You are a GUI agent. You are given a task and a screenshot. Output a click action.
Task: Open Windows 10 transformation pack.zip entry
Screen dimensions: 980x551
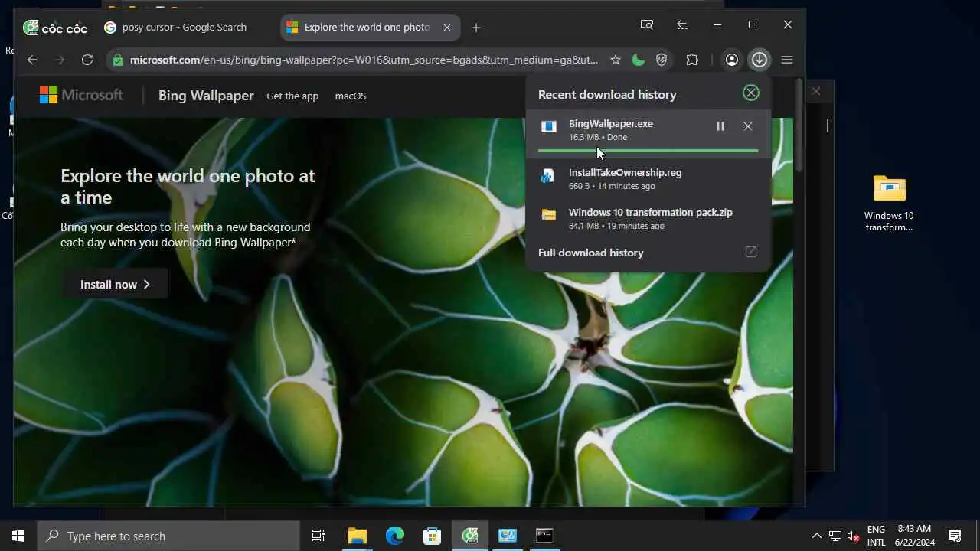(x=648, y=218)
